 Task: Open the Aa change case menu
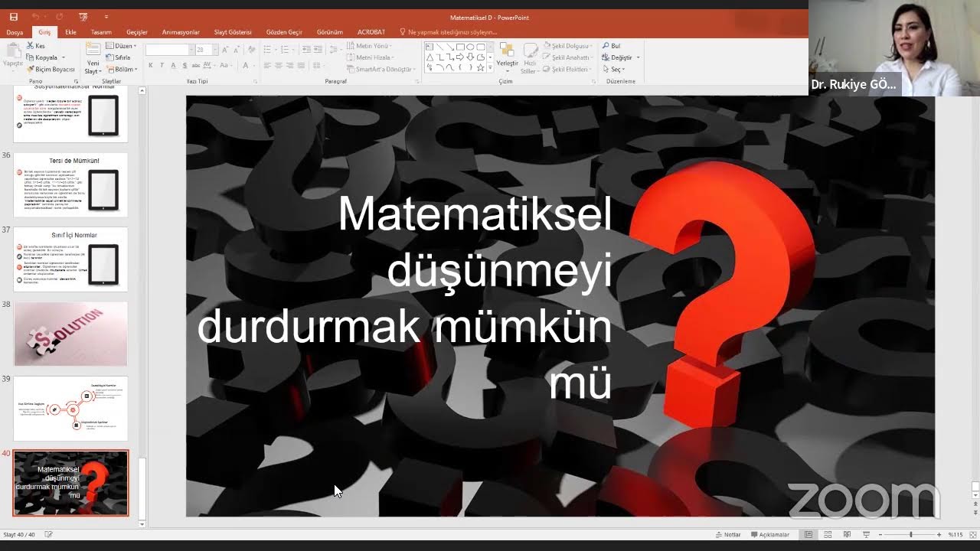[x=226, y=66]
